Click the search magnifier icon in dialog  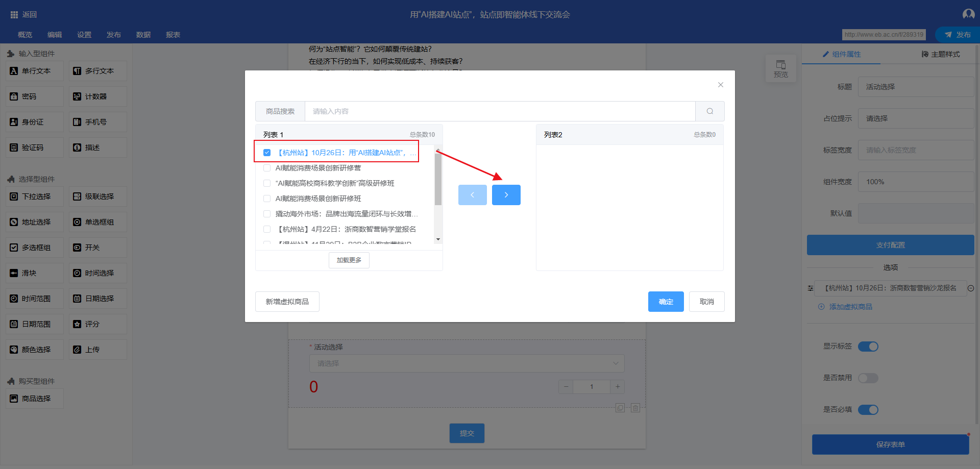pos(709,111)
